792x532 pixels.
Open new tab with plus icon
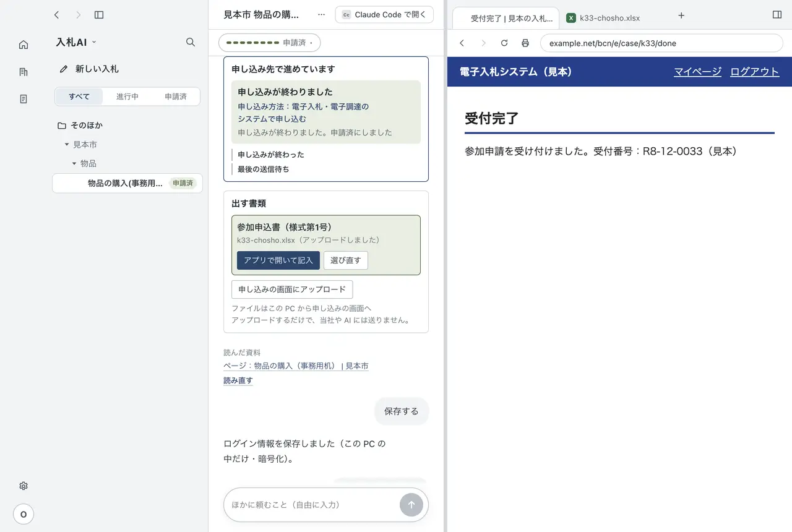(681, 15)
